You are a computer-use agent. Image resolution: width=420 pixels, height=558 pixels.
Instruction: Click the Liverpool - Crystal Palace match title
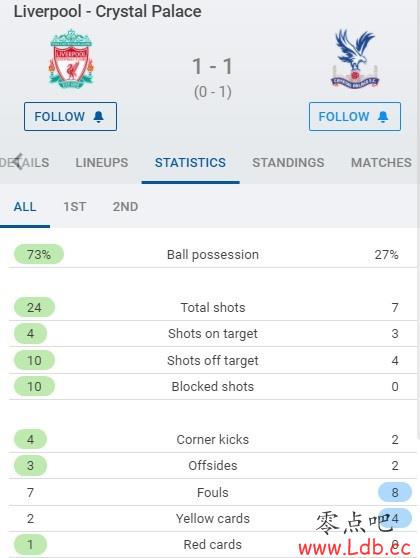(x=107, y=11)
